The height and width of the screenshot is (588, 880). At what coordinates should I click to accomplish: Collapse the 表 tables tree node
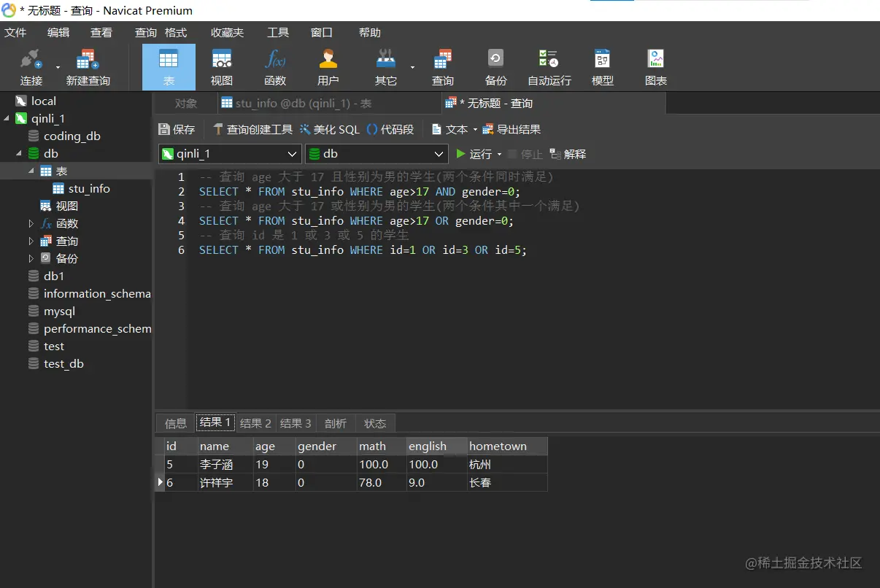pyautogui.click(x=31, y=171)
